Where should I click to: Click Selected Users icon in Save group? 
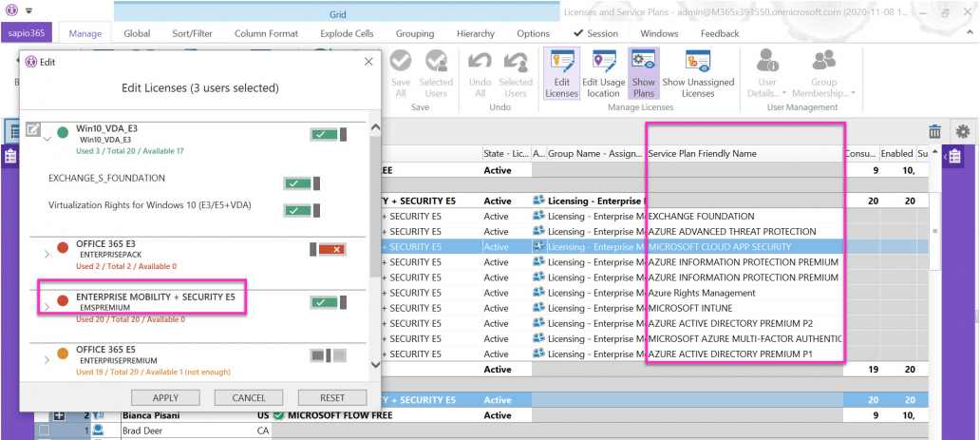(x=436, y=62)
